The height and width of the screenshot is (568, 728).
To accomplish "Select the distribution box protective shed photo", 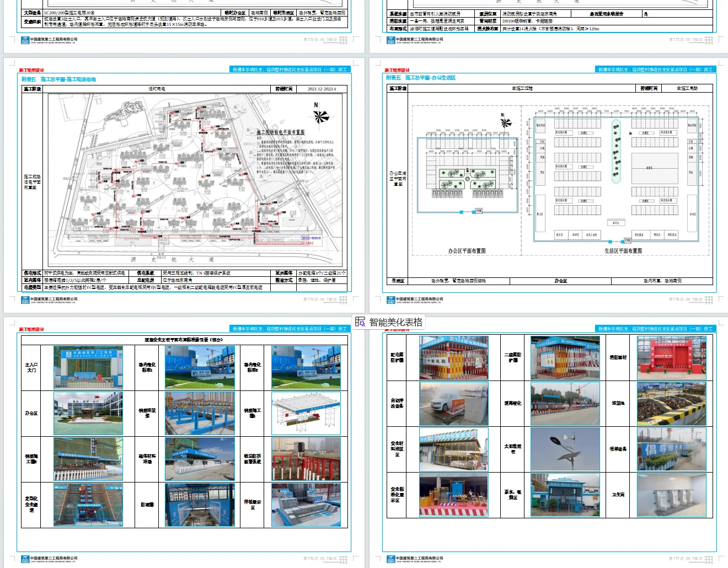I will (x=454, y=358).
